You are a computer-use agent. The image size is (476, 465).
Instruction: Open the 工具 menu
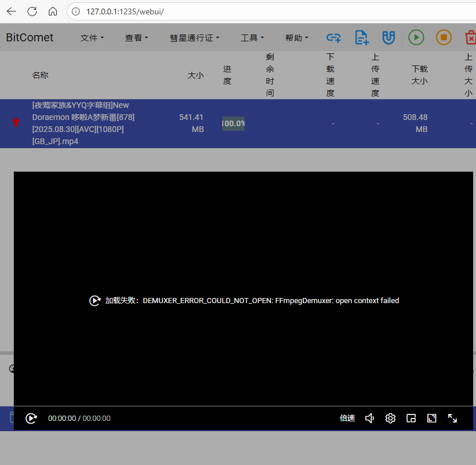252,38
